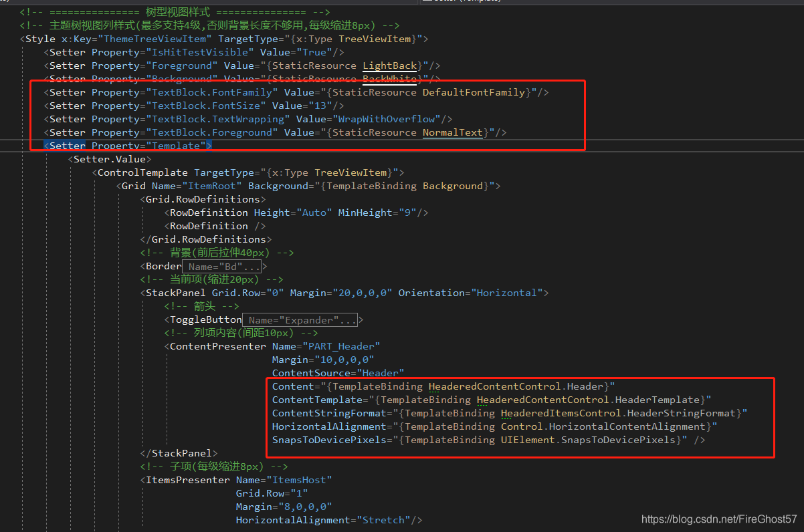Click the ItemsPresenter Name="ItemsHost" line
This screenshot has width=804, height=532.
point(236,480)
